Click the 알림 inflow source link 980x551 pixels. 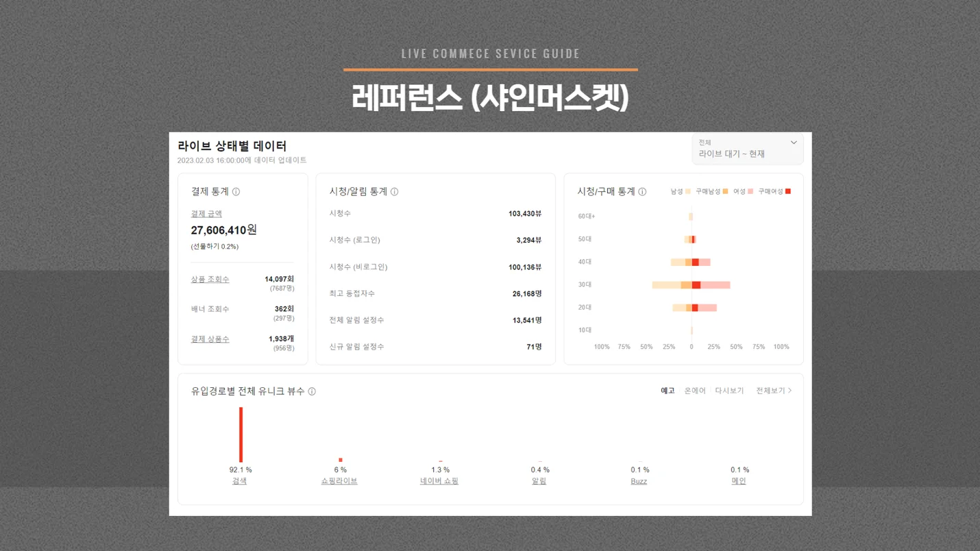click(x=539, y=481)
